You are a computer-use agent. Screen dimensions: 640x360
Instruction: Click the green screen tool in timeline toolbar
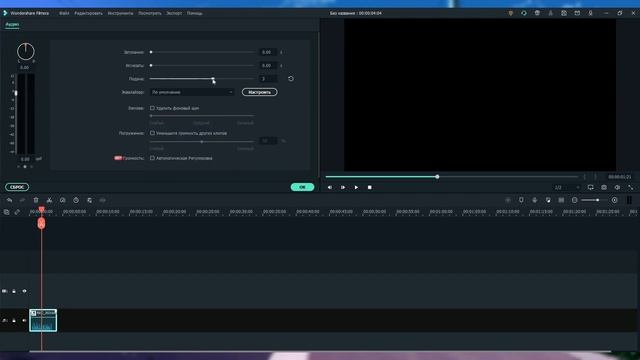(x=89, y=200)
